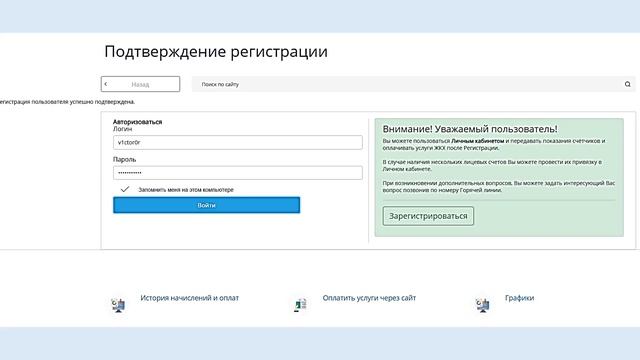Click the Авторизоваться label
The height and width of the screenshot is (360, 640).
click(x=138, y=122)
